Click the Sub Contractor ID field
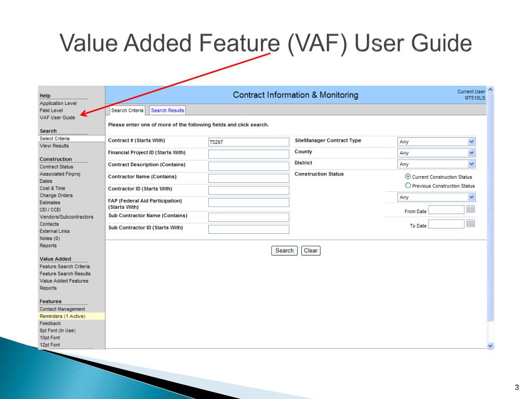 coord(249,229)
